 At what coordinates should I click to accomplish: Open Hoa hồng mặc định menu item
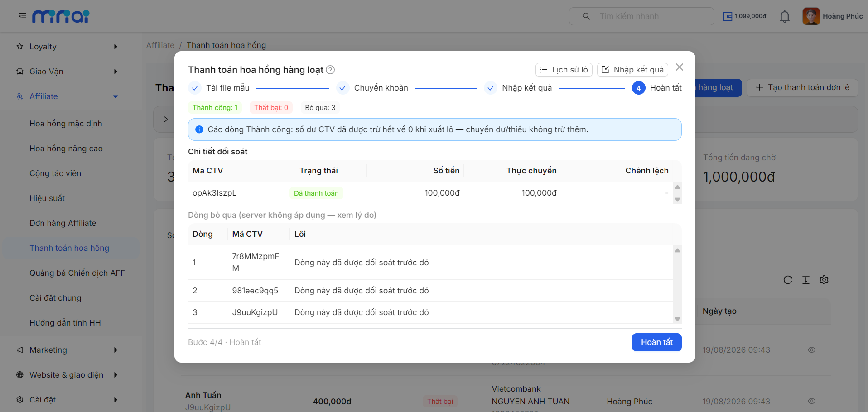pyautogui.click(x=66, y=124)
